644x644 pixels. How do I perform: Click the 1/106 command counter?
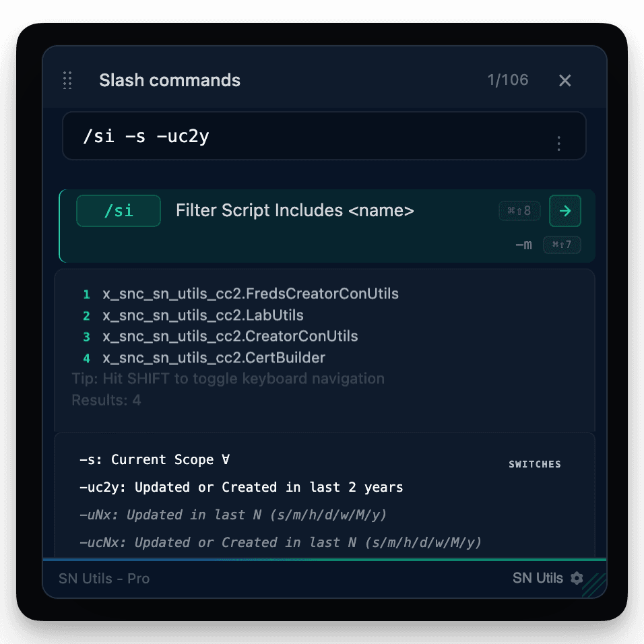click(508, 80)
